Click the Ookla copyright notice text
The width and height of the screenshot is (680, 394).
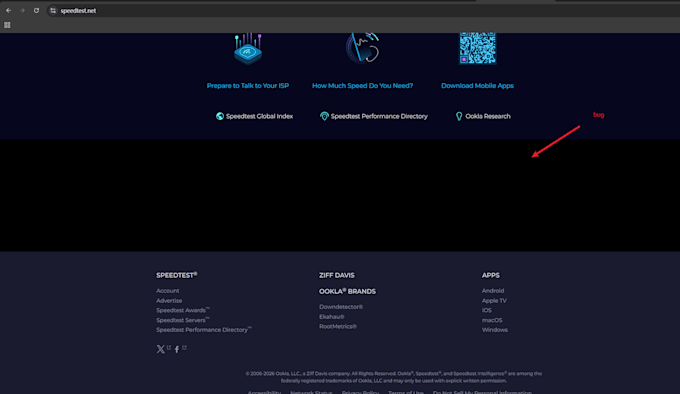tap(394, 377)
